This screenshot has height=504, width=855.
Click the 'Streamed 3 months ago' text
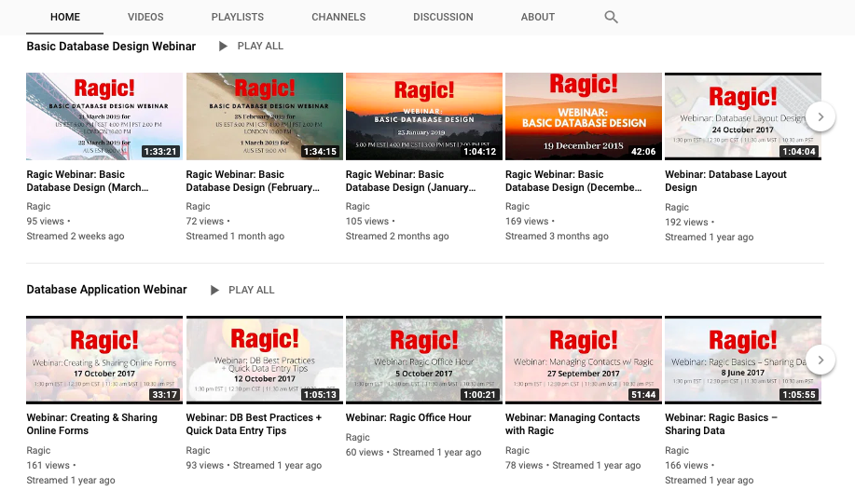[557, 236]
